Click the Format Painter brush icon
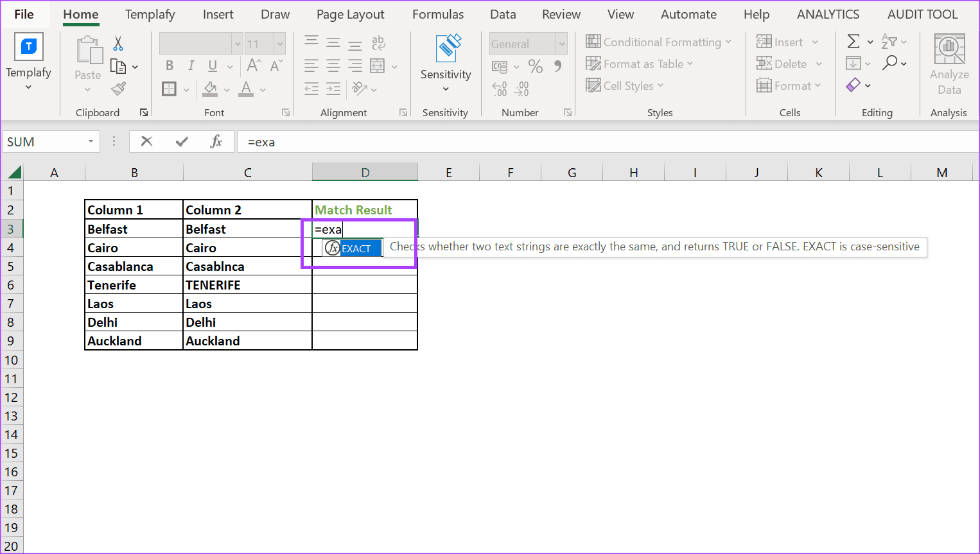This screenshot has width=980, height=554. (x=118, y=89)
